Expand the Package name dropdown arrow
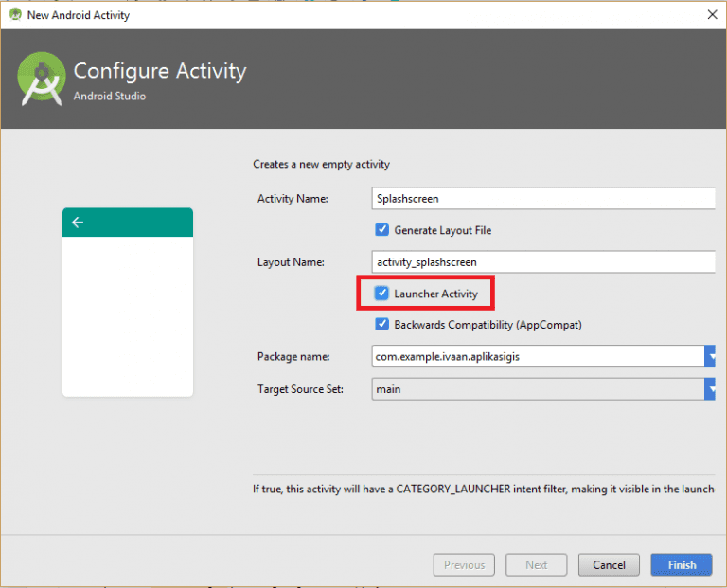 click(x=710, y=357)
